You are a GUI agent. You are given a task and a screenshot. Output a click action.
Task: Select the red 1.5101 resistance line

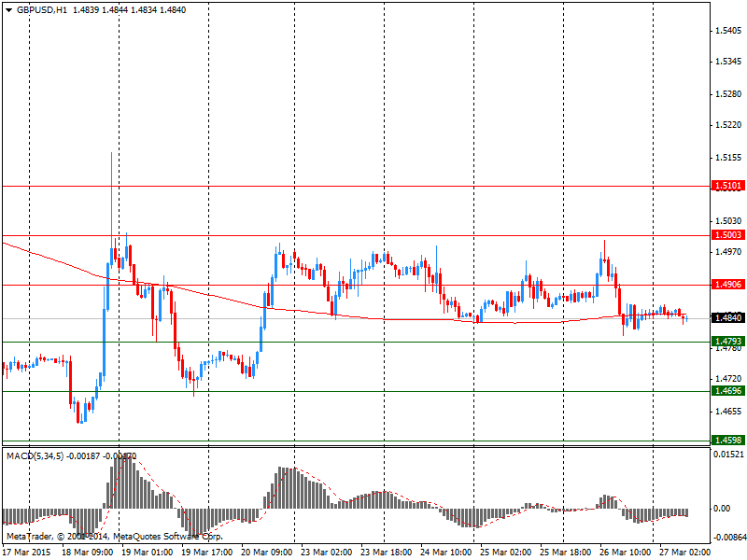point(357,186)
